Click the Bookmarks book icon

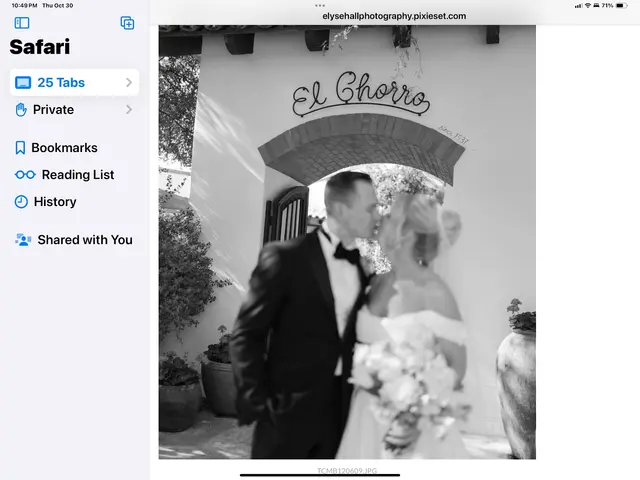[x=20, y=148]
